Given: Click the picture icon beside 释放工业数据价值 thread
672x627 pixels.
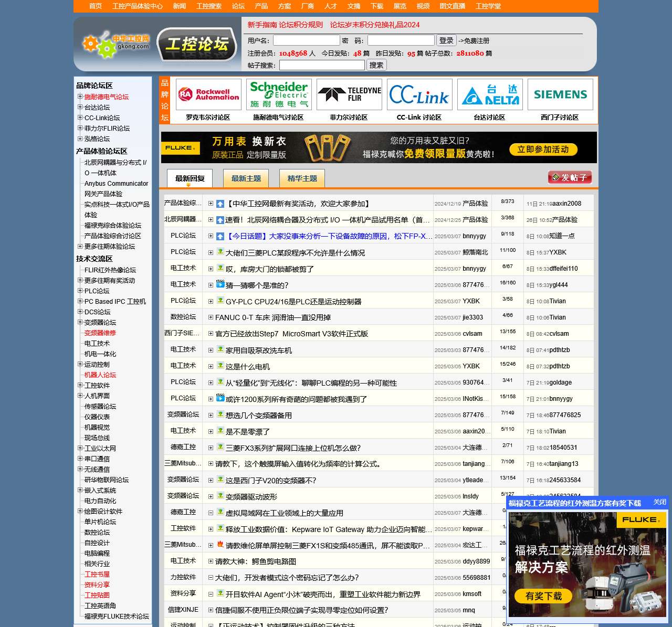Looking at the screenshot, I should [x=220, y=528].
